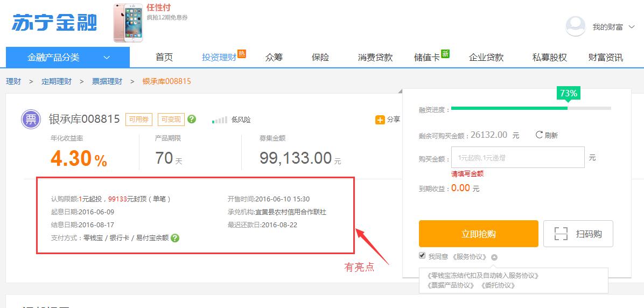Viewport: 644px width, 308px height.
Task: Open the 消费贷款 nav item
Action: pos(375,58)
